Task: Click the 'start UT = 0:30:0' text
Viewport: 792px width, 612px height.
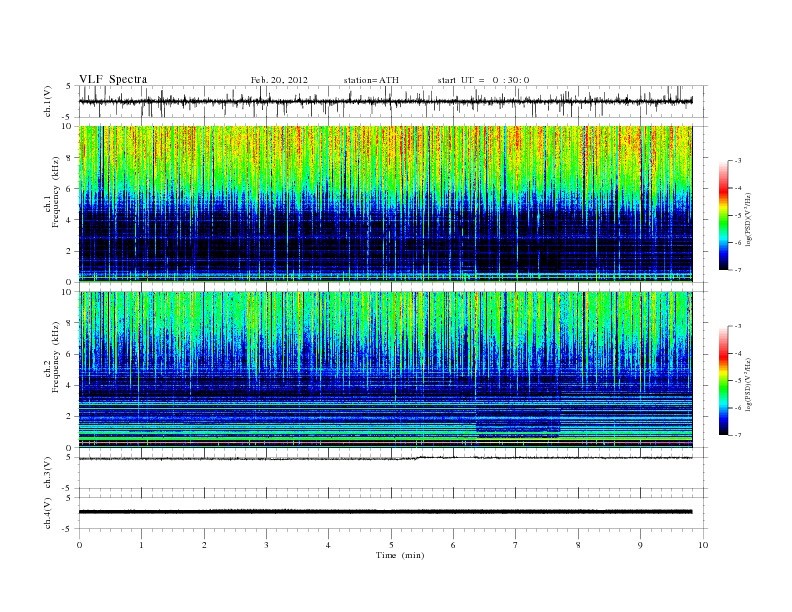Action: point(483,80)
